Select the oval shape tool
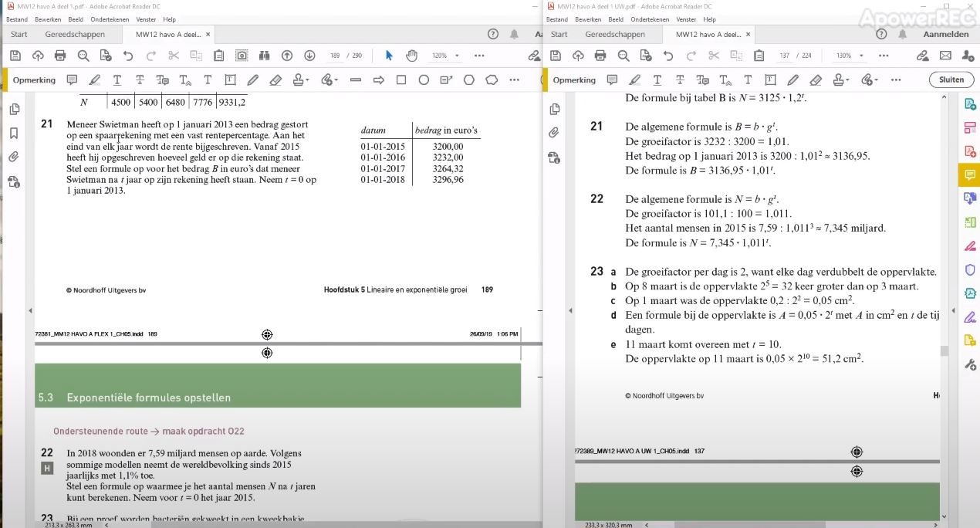This screenshot has width=980, height=528. coord(424,80)
